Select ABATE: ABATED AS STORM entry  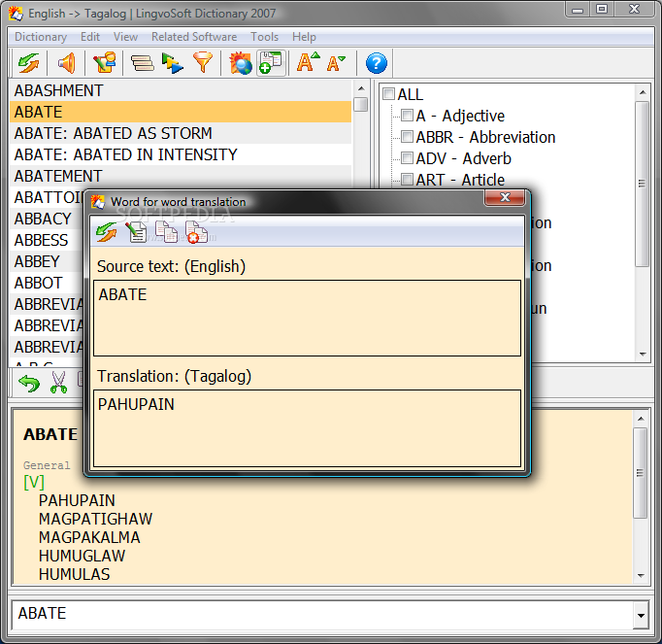click(x=181, y=133)
